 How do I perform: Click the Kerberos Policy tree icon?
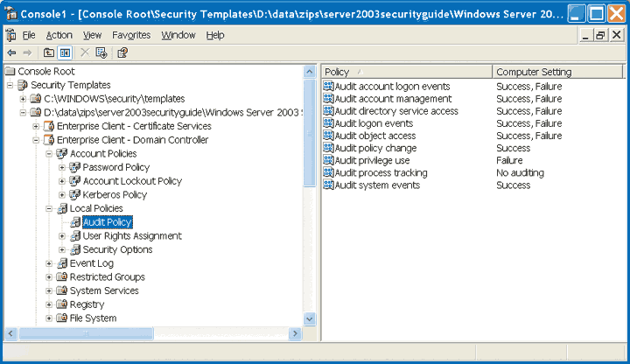pyautogui.click(x=74, y=194)
